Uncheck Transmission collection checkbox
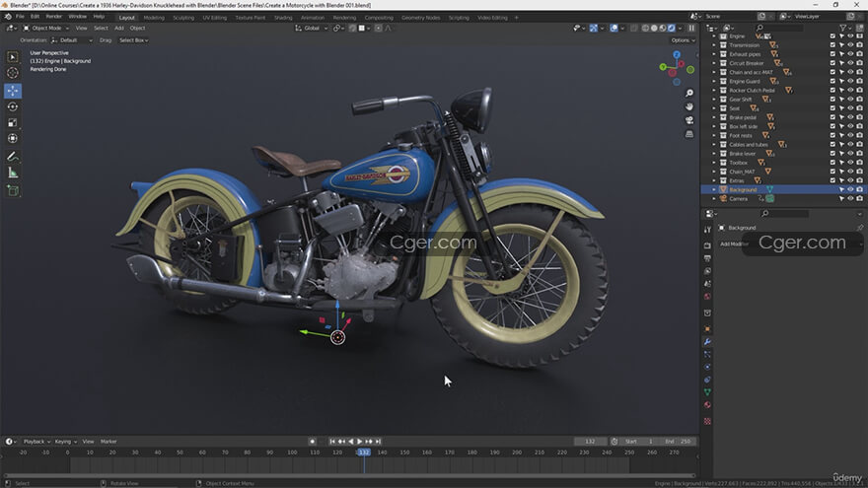The height and width of the screenshot is (488, 868). pyautogui.click(x=832, y=44)
